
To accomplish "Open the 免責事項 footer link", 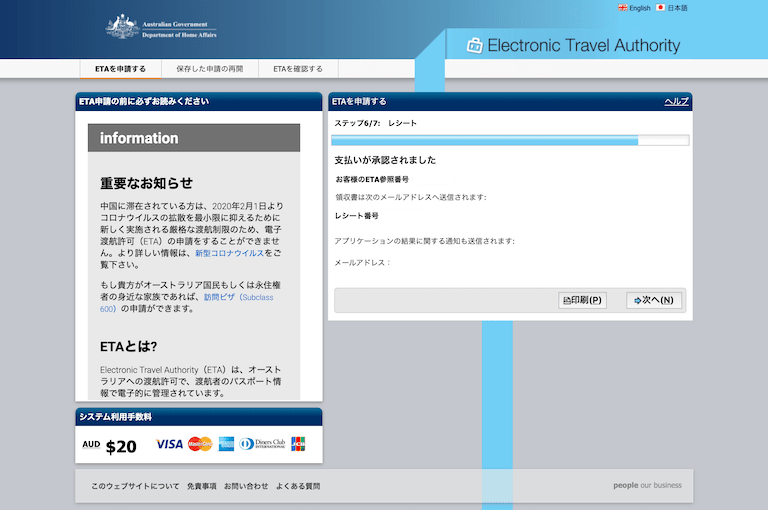I will coord(201,486).
